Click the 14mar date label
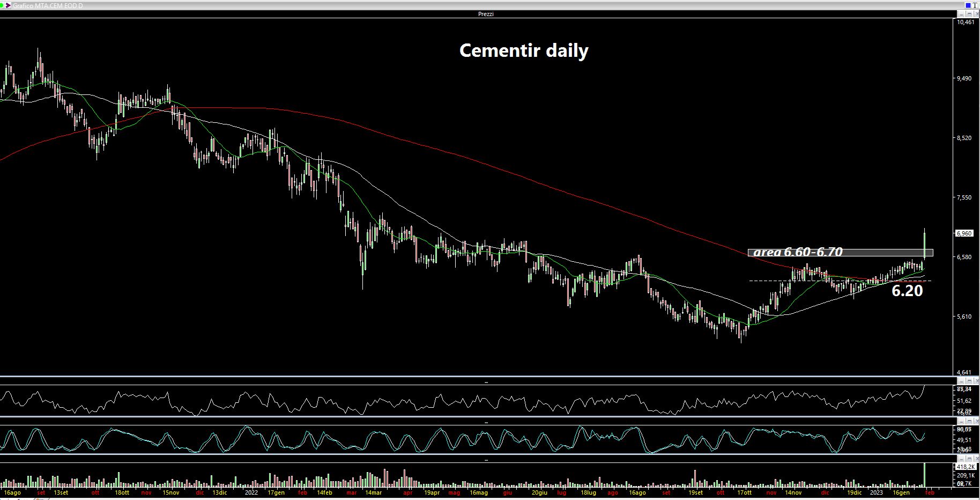Screen dimensions: 980x500 coord(373,492)
